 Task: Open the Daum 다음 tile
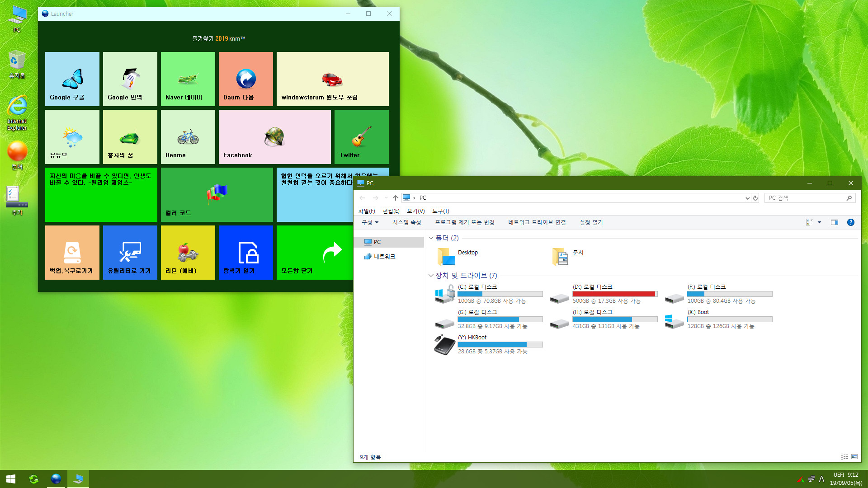(246, 79)
